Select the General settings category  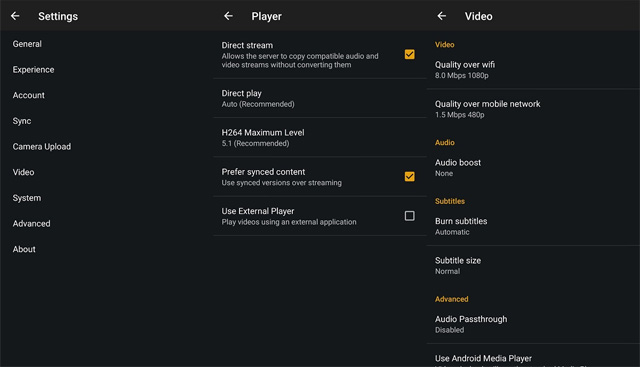(27, 44)
